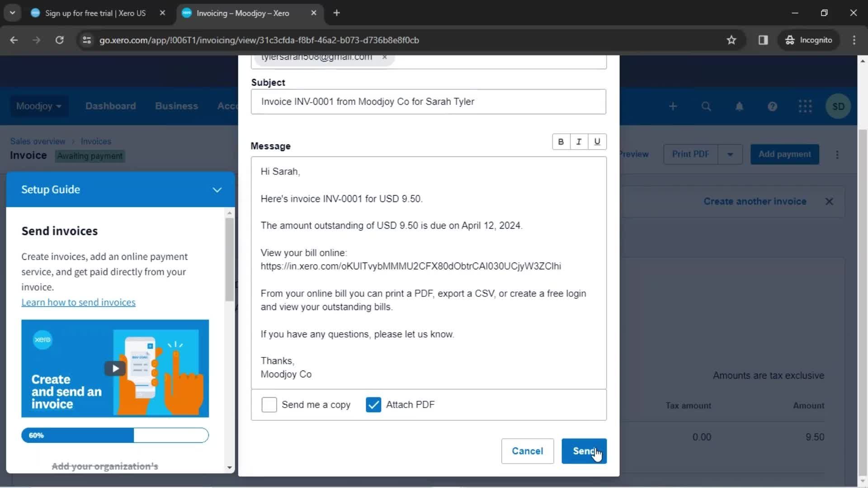Open the SD user profile avatar
The width and height of the screenshot is (868, 488).
[x=838, y=106]
